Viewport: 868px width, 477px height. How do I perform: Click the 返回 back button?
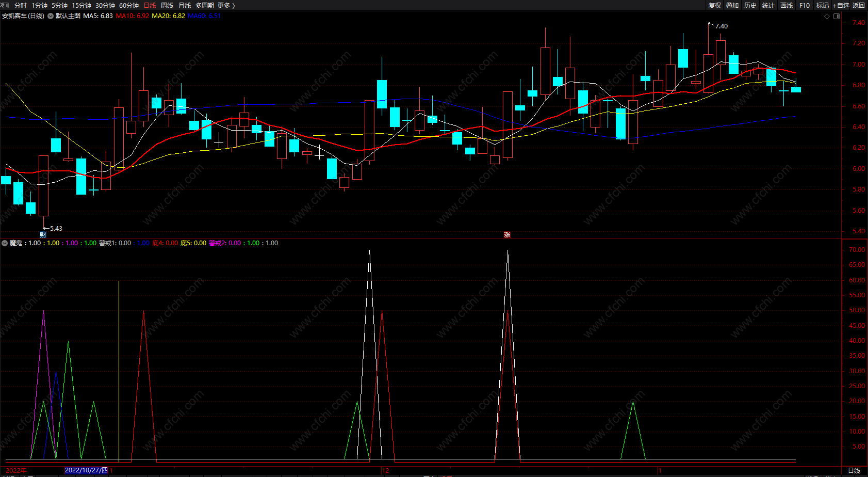pyautogui.click(x=859, y=5)
